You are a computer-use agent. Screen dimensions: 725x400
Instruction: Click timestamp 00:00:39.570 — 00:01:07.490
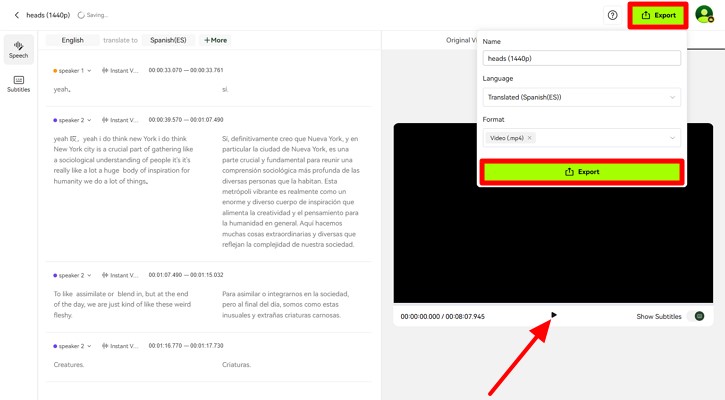coord(186,120)
